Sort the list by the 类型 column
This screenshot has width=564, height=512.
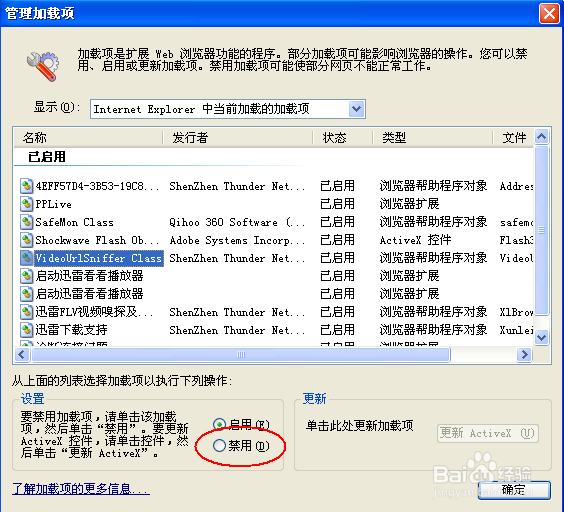(432, 137)
